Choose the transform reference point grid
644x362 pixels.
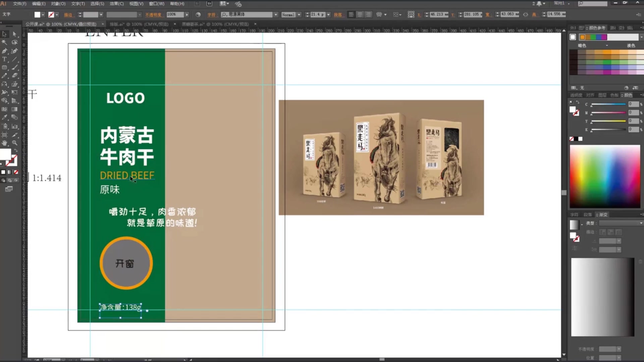pos(411,14)
